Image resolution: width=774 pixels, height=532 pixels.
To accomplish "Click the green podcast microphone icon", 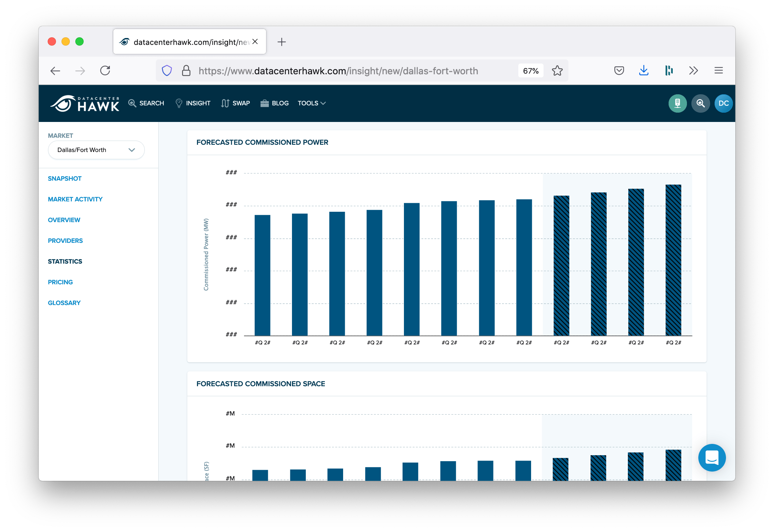I will pos(678,103).
